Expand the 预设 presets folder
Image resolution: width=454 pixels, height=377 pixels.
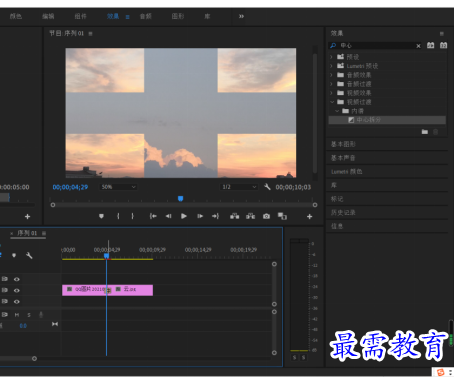point(331,57)
